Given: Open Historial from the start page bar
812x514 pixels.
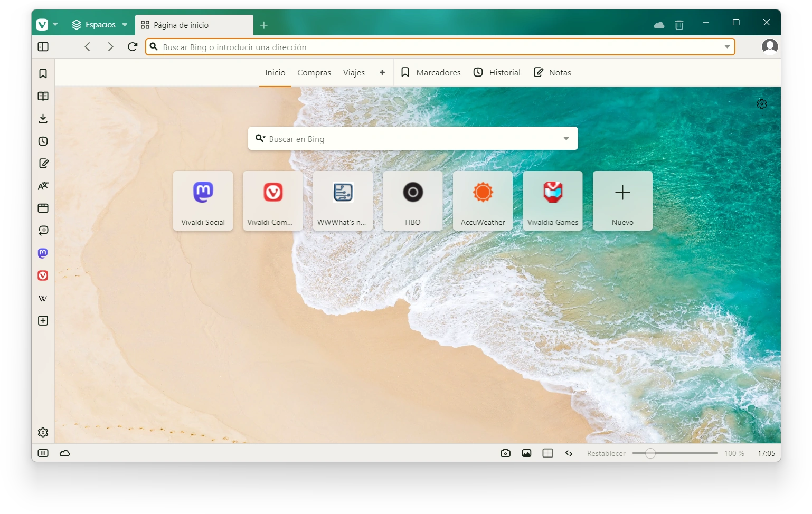Looking at the screenshot, I should click(x=497, y=73).
